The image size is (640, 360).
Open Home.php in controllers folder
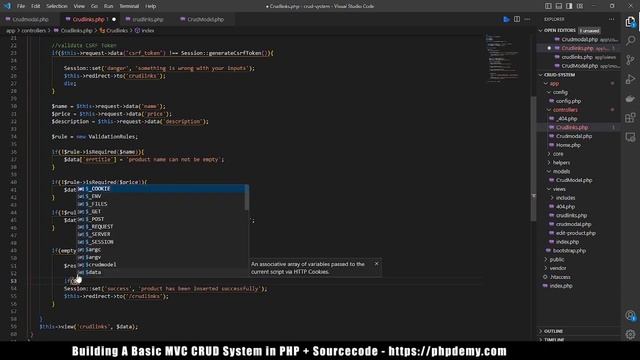(x=568, y=145)
